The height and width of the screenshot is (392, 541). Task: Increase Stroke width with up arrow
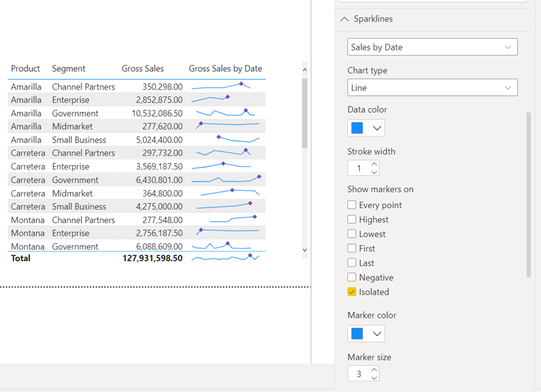tap(374, 164)
